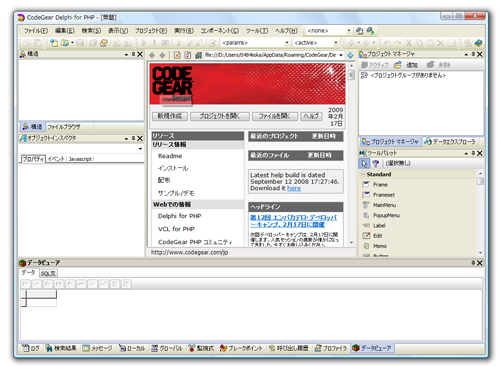Click the ファイルを開く button
Image resolution: width=500 pixels, height=366 pixels.
point(275,116)
